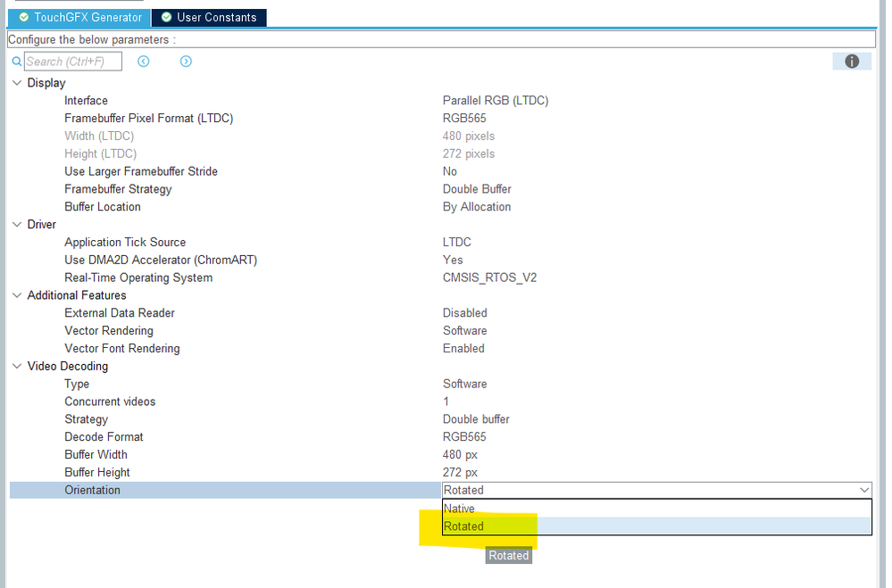Screen dimensions: 892x588
Task: Click the CMSIS_RTOS_V2 value
Action: pos(489,277)
